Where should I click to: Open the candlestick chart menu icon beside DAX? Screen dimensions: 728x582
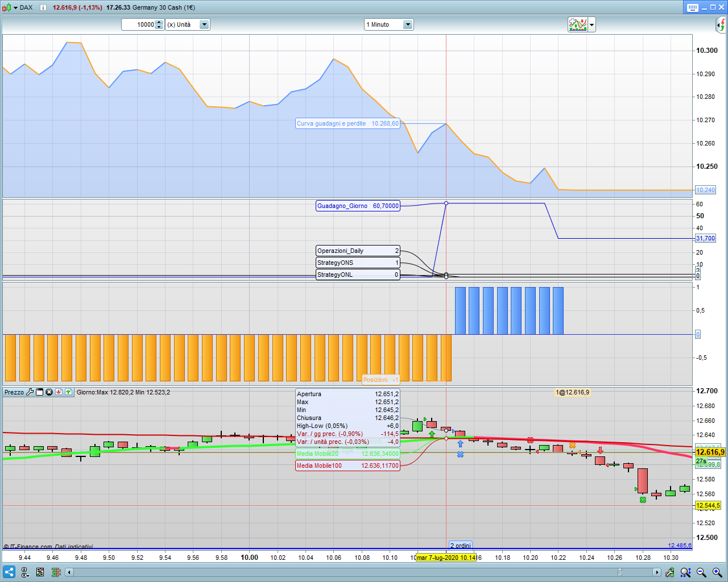(6, 7)
